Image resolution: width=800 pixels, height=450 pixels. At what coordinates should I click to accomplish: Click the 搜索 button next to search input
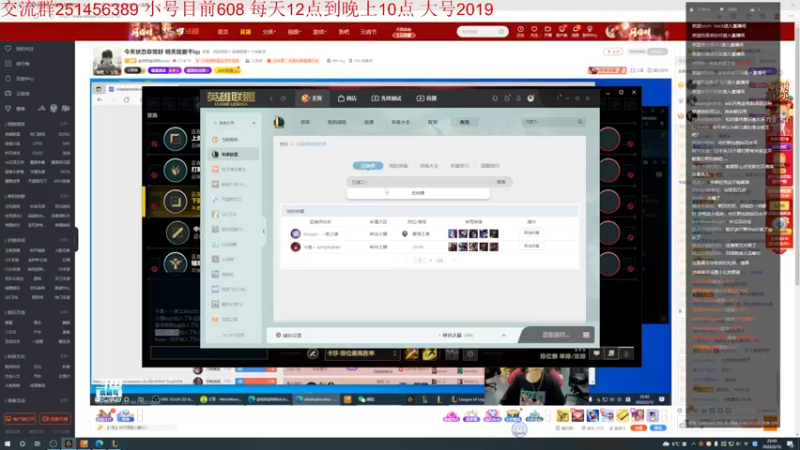(x=501, y=182)
